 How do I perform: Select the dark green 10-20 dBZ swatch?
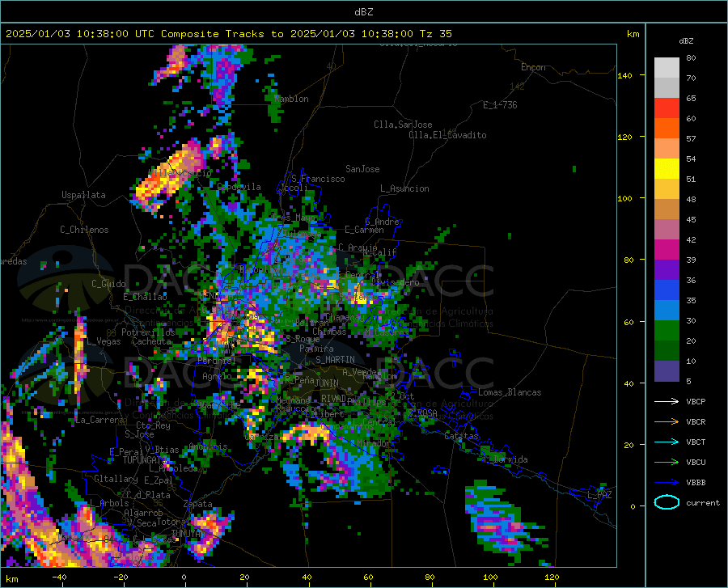tap(667, 351)
